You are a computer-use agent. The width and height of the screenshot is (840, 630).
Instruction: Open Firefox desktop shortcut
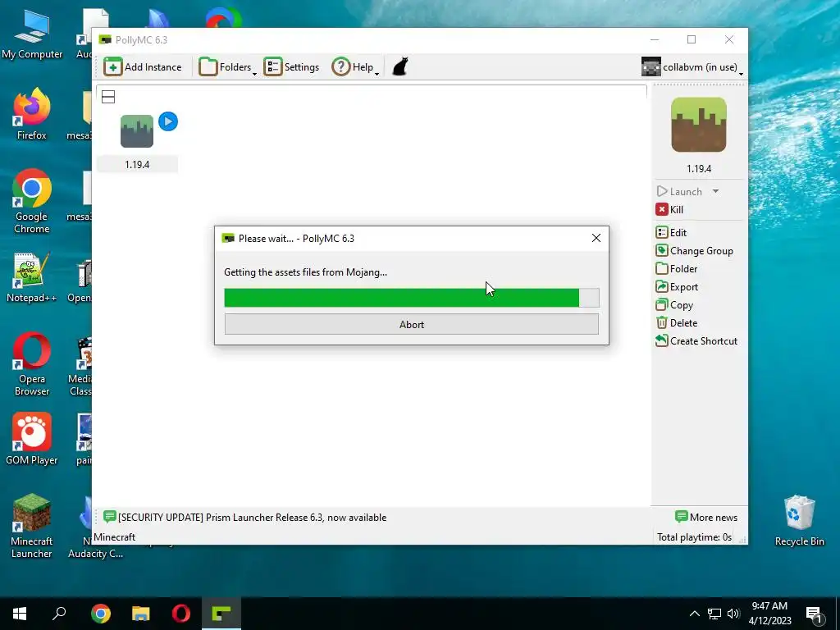coord(32,114)
